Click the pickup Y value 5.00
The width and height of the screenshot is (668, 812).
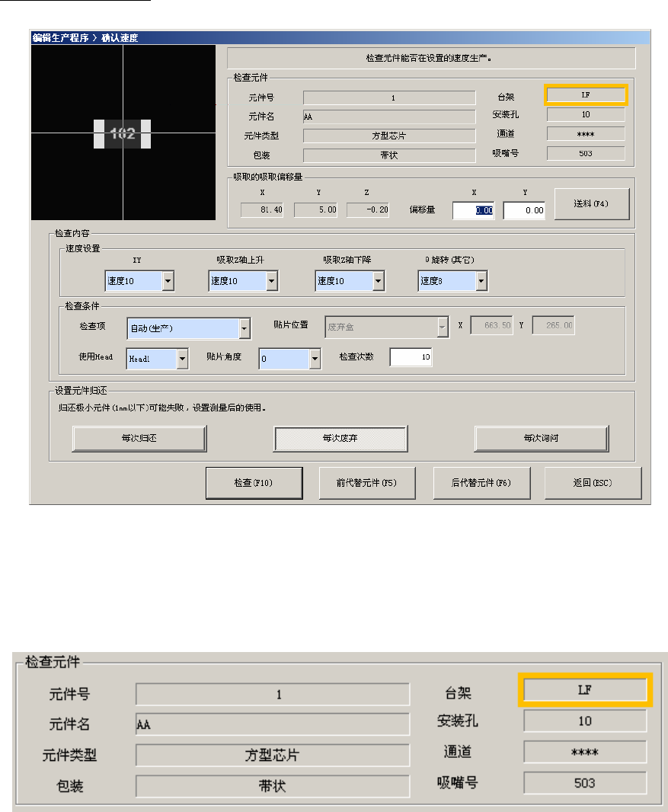click(316, 209)
